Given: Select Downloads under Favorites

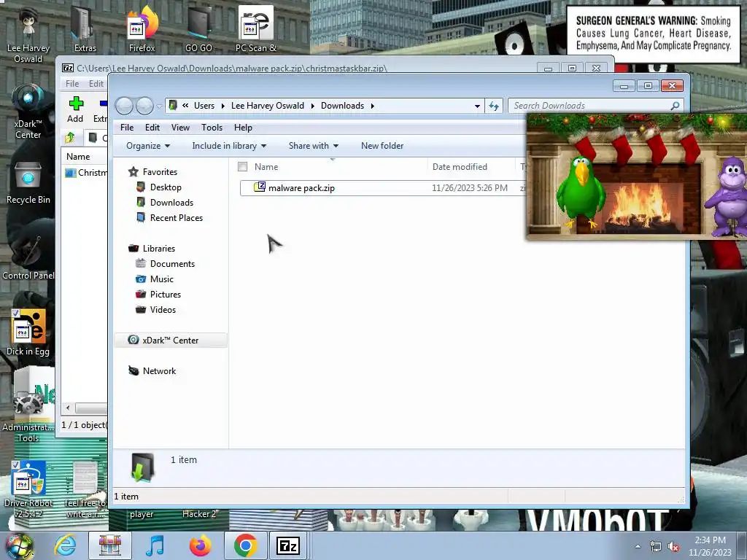Looking at the screenshot, I should (171, 203).
